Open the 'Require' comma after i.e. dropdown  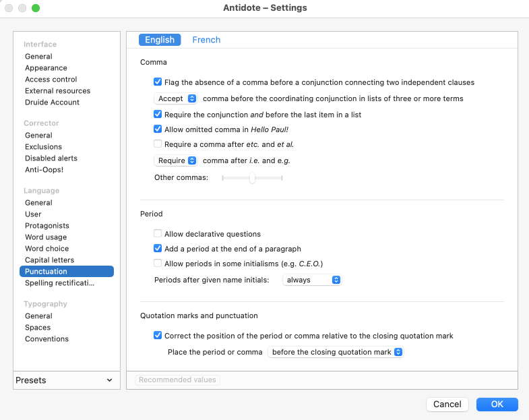(x=176, y=160)
